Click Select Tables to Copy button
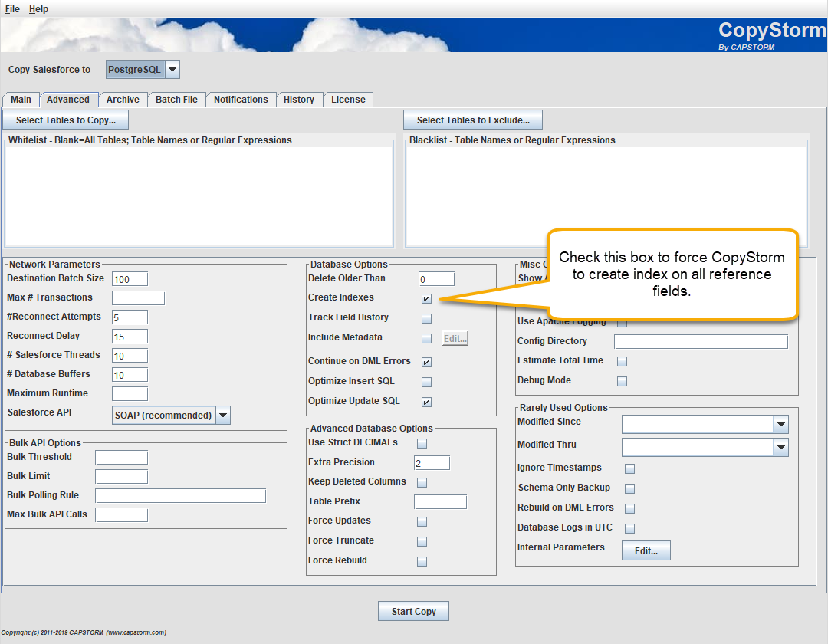The image size is (828, 644). 65,120
